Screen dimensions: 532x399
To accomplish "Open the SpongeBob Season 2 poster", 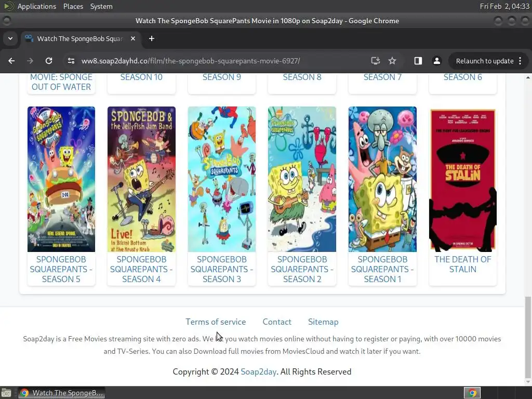I will (x=302, y=179).
